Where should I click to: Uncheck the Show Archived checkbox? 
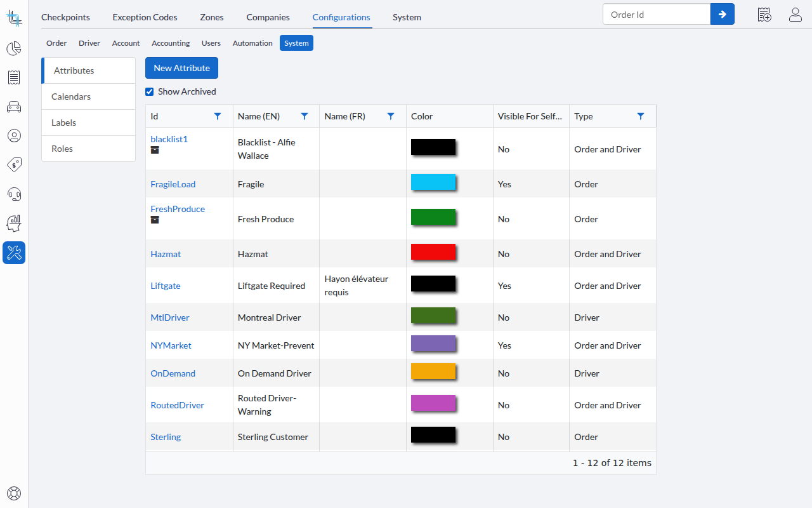(150, 91)
